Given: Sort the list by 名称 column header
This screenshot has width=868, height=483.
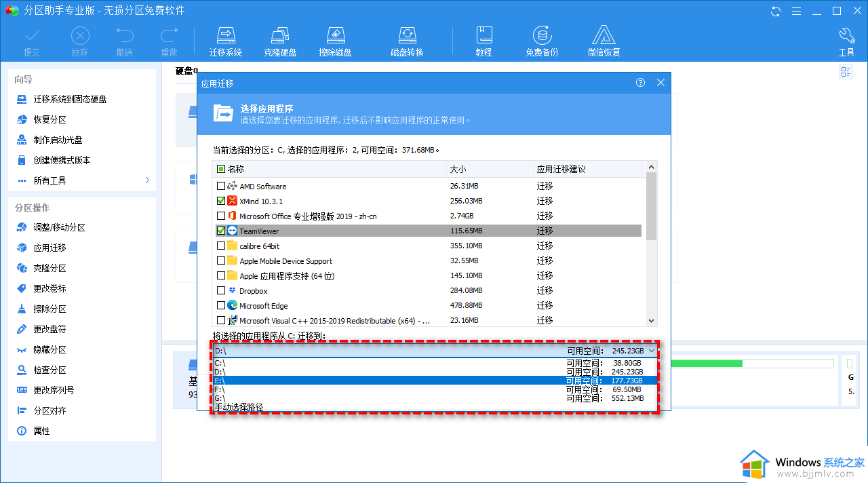Looking at the screenshot, I should pyautogui.click(x=236, y=169).
